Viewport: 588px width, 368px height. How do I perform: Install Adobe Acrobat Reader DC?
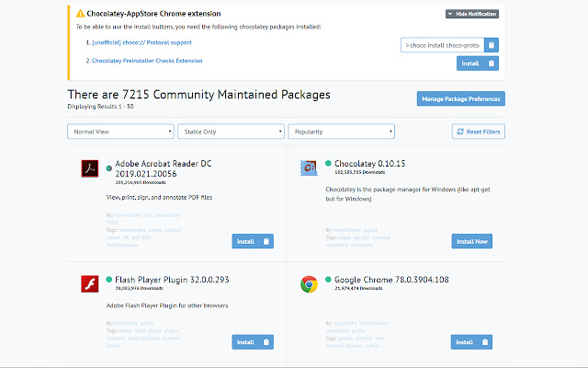pyautogui.click(x=253, y=241)
